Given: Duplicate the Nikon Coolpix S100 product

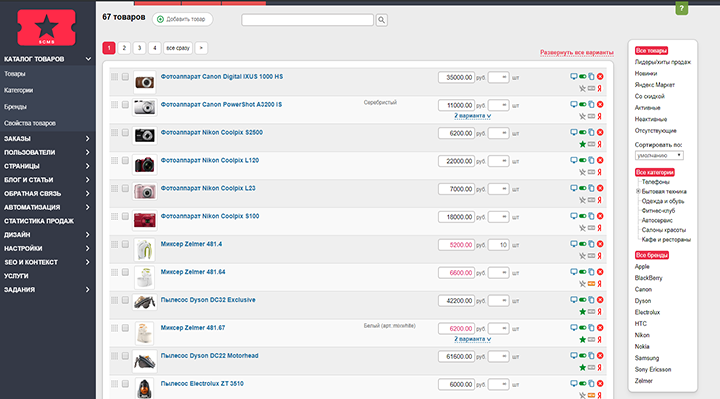Looking at the screenshot, I should pos(591,216).
